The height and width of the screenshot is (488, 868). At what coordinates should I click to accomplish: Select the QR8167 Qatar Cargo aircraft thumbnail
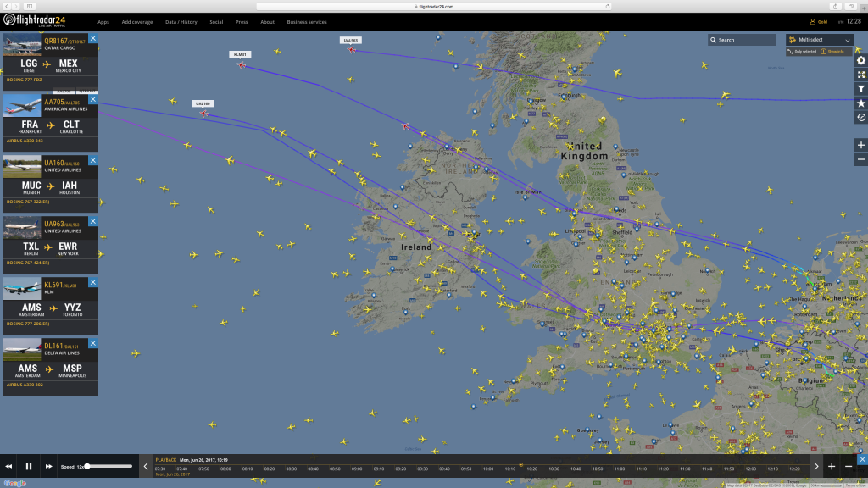click(22, 44)
